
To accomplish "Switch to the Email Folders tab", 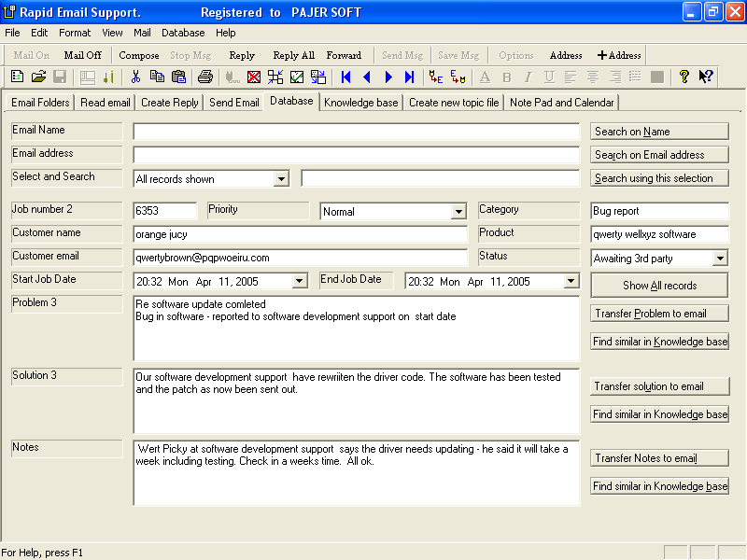I will [x=40, y=103].
